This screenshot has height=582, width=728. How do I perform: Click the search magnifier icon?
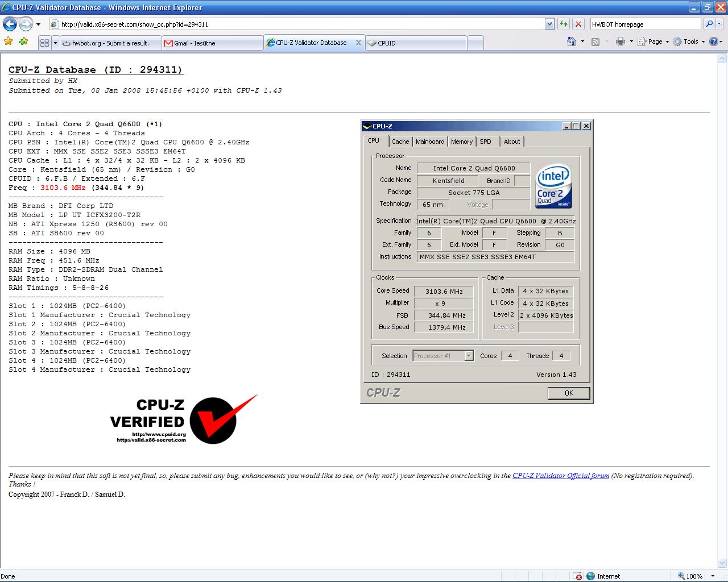tap(709, 24)
